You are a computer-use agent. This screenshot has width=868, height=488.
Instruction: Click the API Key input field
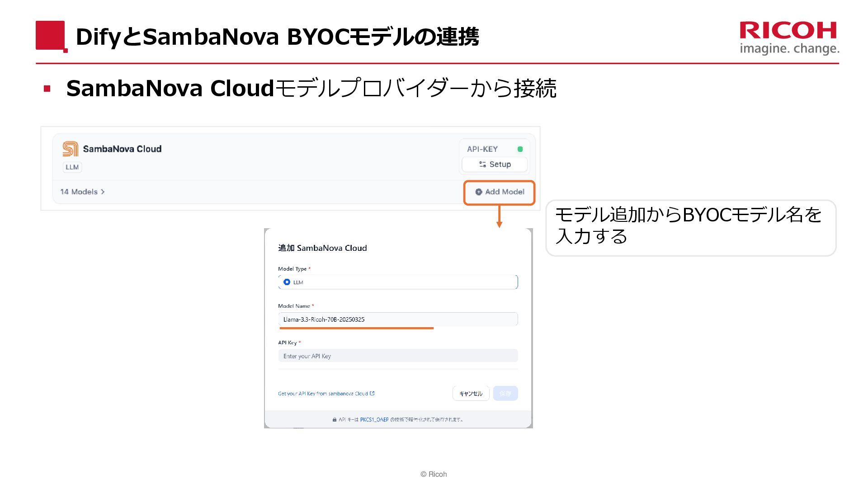(x=398, y=356)
